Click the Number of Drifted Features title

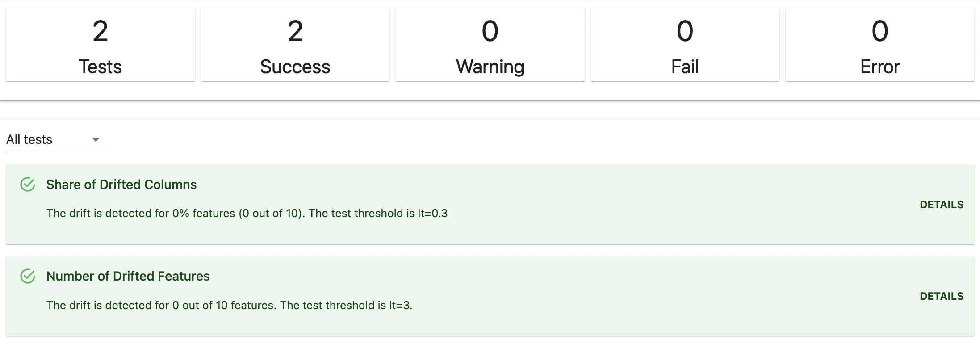coord(128,276)
